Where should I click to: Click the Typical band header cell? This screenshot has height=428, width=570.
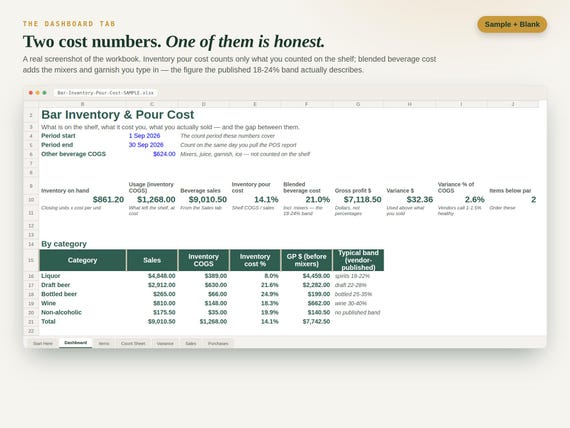click(358, 260)
